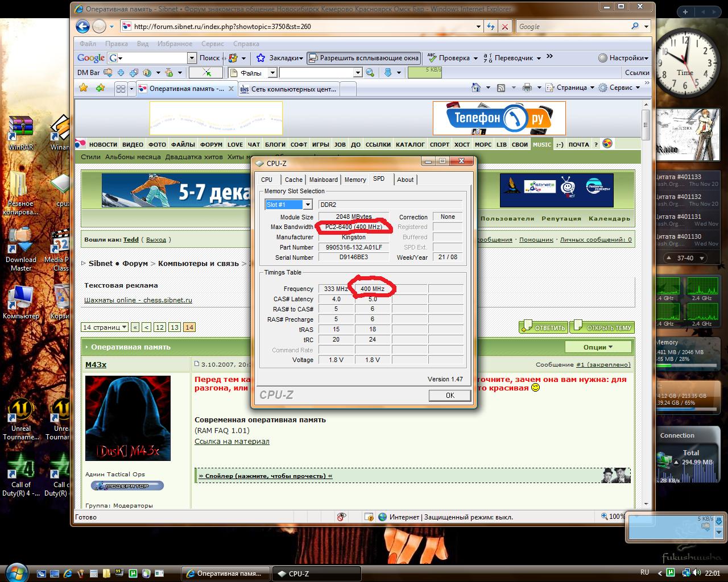728x582 pixels.
Task: Click the DM Bar download arrow icon
Action: pyautogui.click(x=388, y=73)
